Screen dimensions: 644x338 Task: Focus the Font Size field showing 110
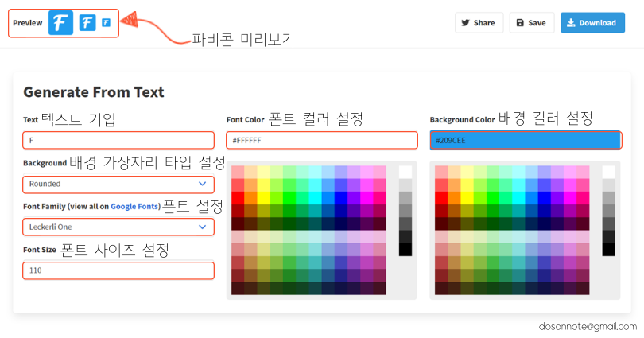[118, 270]
